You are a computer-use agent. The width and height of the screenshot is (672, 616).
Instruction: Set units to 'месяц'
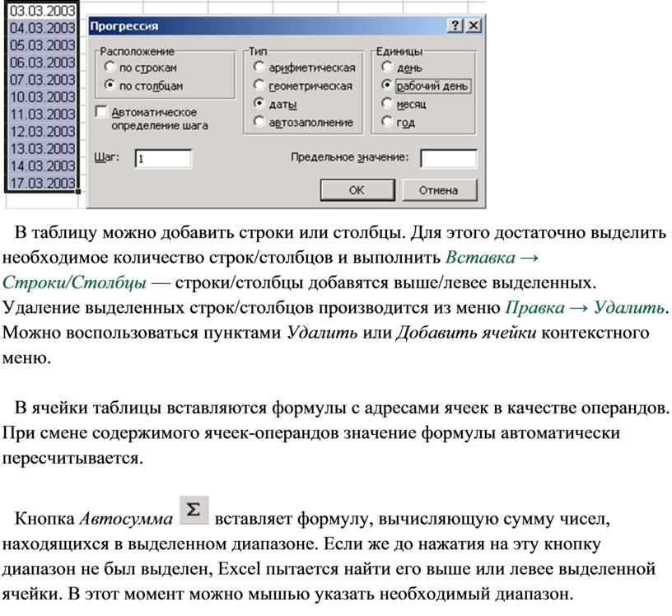(386, 105)
